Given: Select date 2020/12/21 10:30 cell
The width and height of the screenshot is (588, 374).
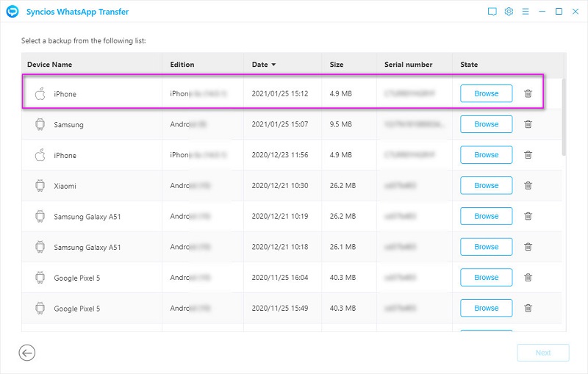Looking at the screenshot, I should pyautogui.click(x=280, y=185).
